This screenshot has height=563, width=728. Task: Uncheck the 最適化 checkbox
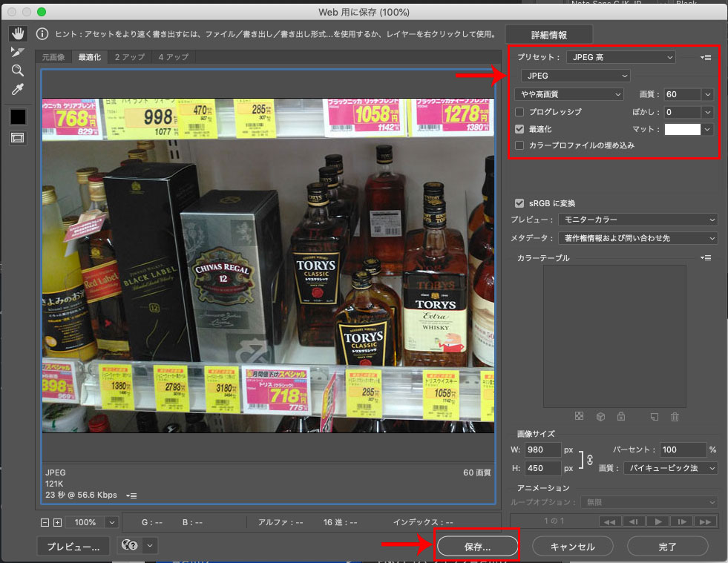pos(519,129)
